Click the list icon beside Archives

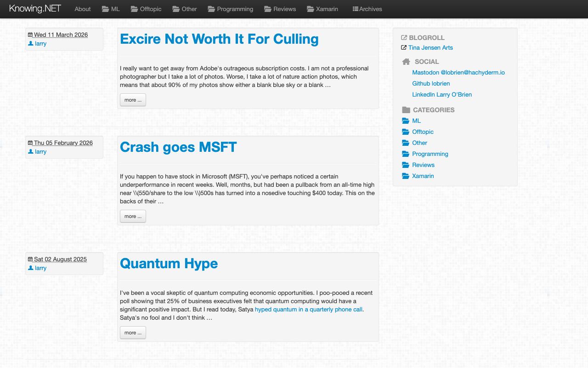[x=355, y=9]
